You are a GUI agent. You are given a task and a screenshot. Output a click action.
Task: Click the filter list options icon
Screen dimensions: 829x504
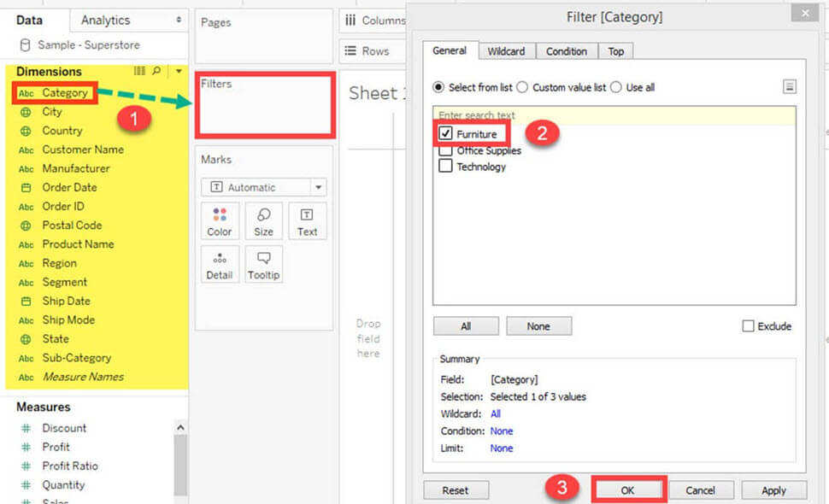click(x=790, y=86)
